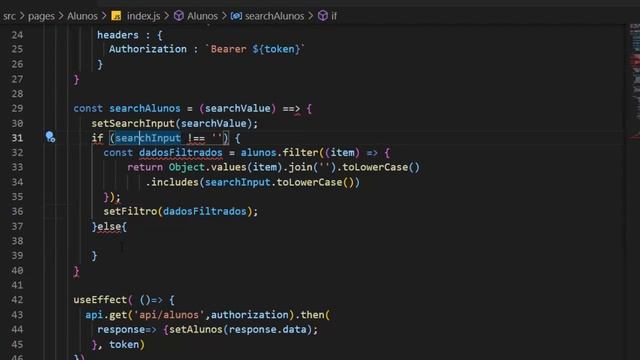Click '}else{' on line 37
The width and height of the screenshot is (640, 360).
click(109, 227)
